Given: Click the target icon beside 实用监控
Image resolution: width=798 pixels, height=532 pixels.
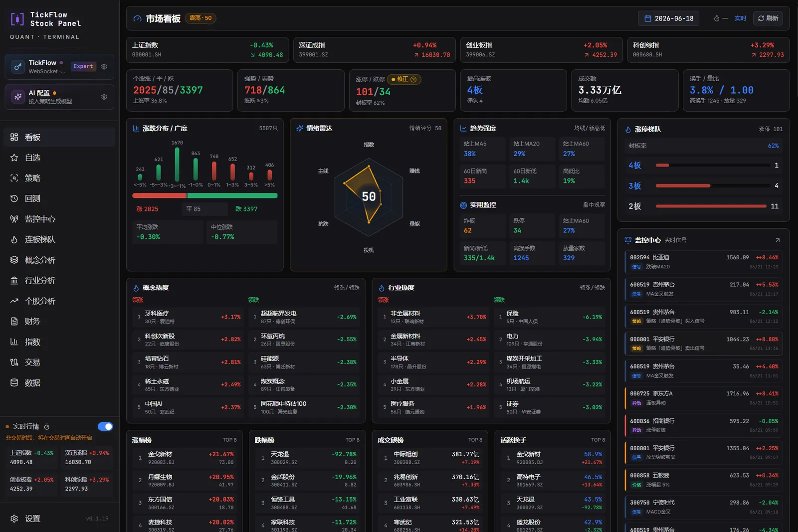Looking at the screenshot, I should (x=463, y=205).
